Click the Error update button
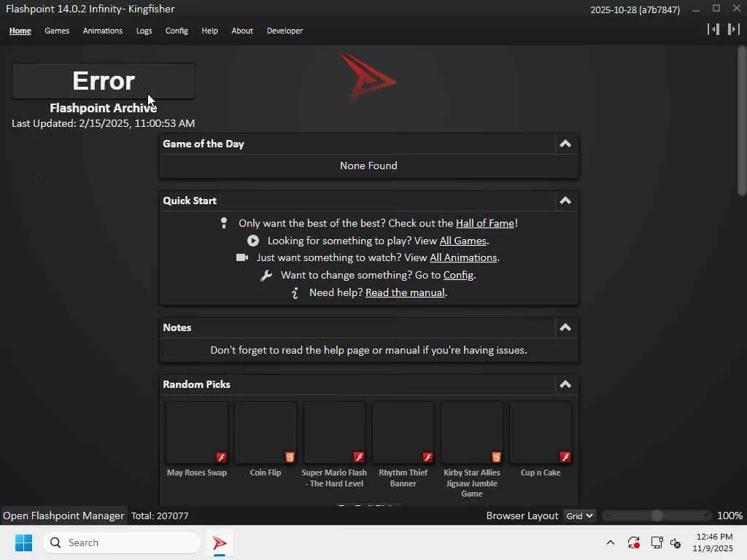Screen dimensions: 747x560 coord(104,81)
